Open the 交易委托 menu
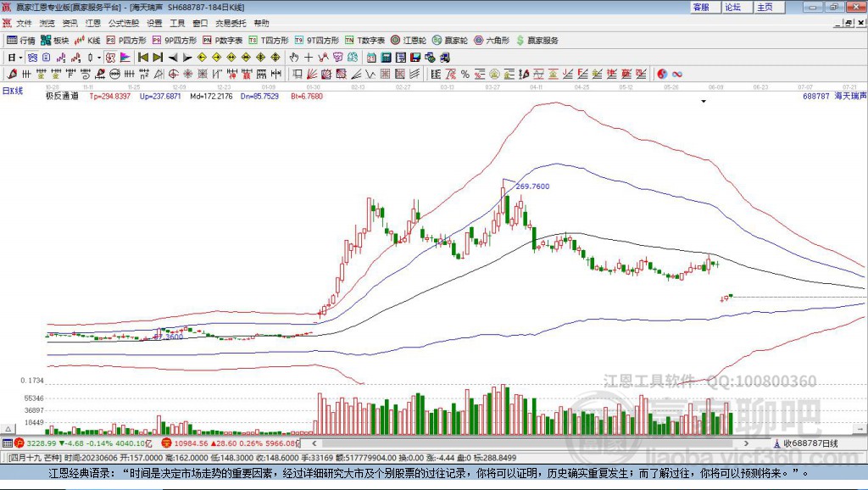Viewport: 868px width, 490px height. pos(231,23)
